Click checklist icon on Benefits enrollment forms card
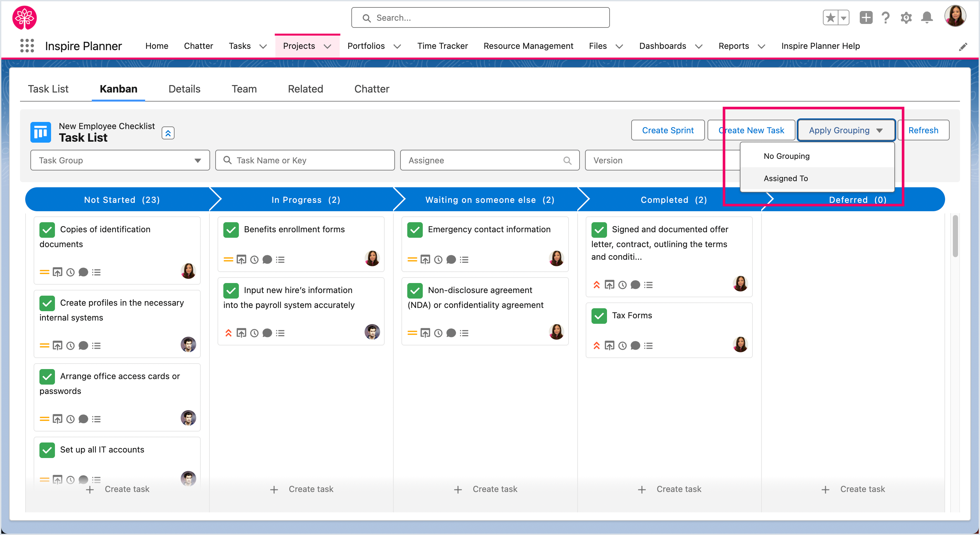980x535 pixels. (x=280, y=260)
